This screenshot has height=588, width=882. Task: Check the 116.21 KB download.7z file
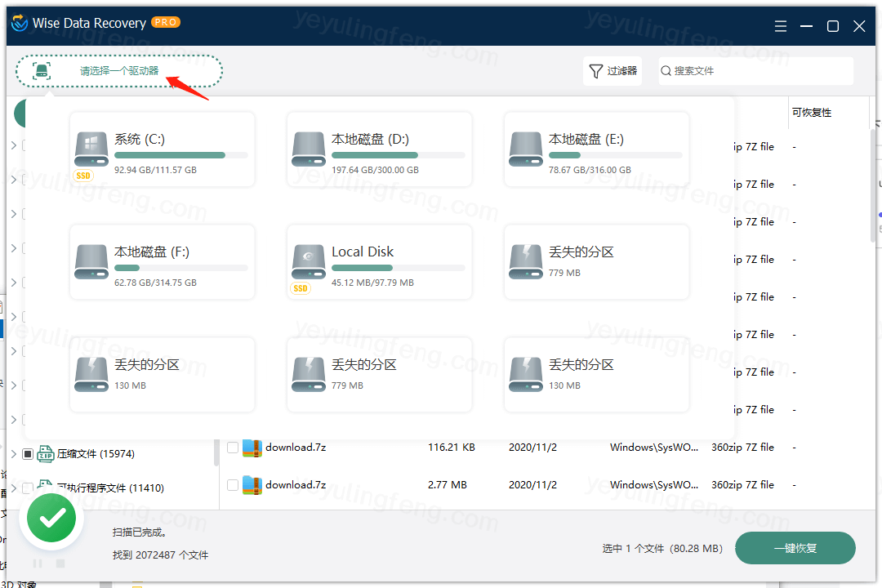click(232, 448)
